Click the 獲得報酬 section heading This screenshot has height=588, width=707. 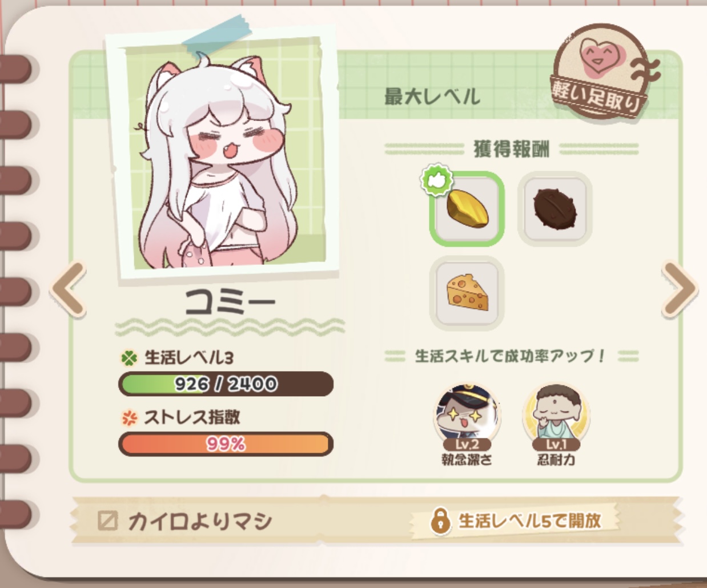512,149
